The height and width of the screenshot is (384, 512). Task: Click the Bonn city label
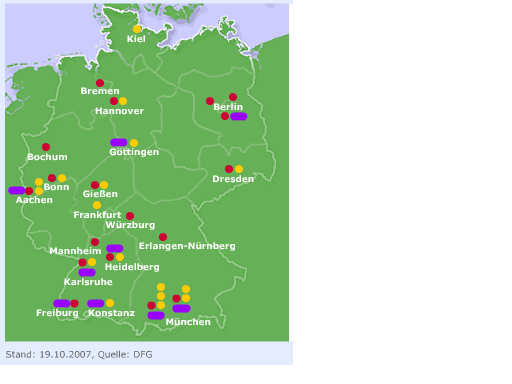pyautogui.click(x=56, y=187)
